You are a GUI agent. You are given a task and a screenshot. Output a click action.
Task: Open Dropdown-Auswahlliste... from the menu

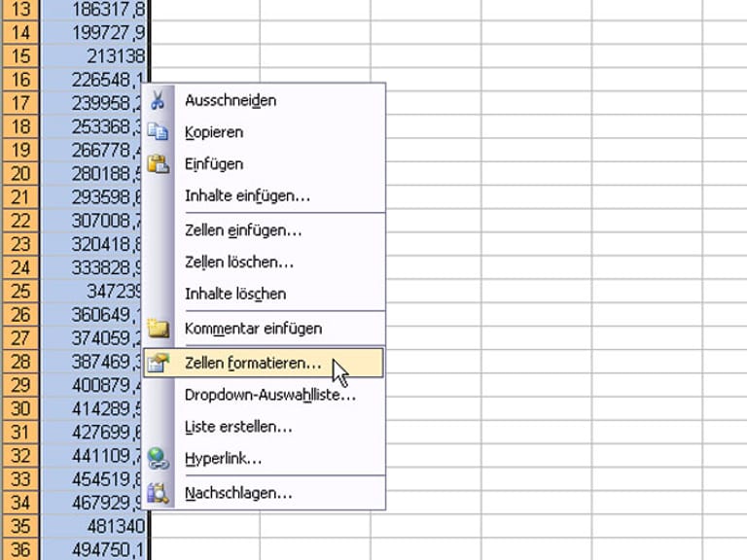tap(269, 395)
